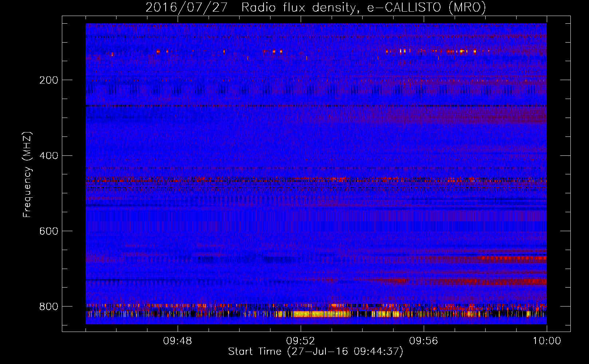Viewport: 589px width, 364px height.
Task: Select the 600 frequency tick label
Action: [49, 231]
